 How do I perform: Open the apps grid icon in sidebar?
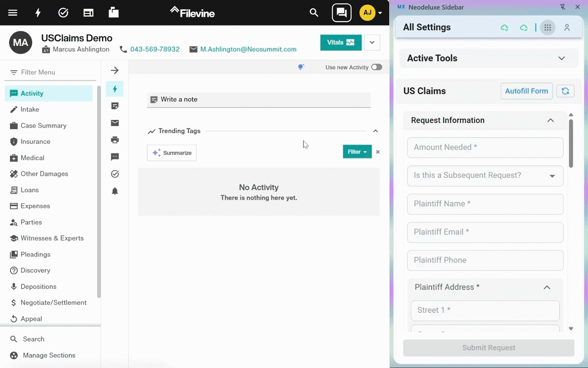(548, 28)
